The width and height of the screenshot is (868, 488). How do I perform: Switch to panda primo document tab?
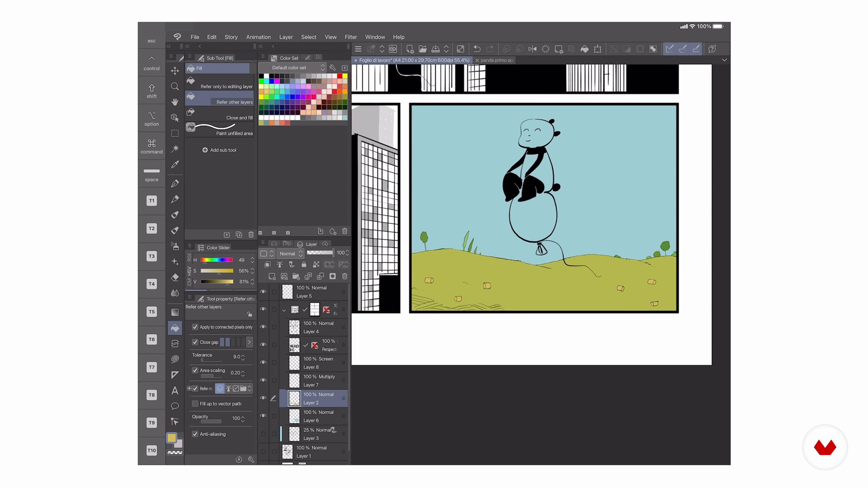click(496, 60)
